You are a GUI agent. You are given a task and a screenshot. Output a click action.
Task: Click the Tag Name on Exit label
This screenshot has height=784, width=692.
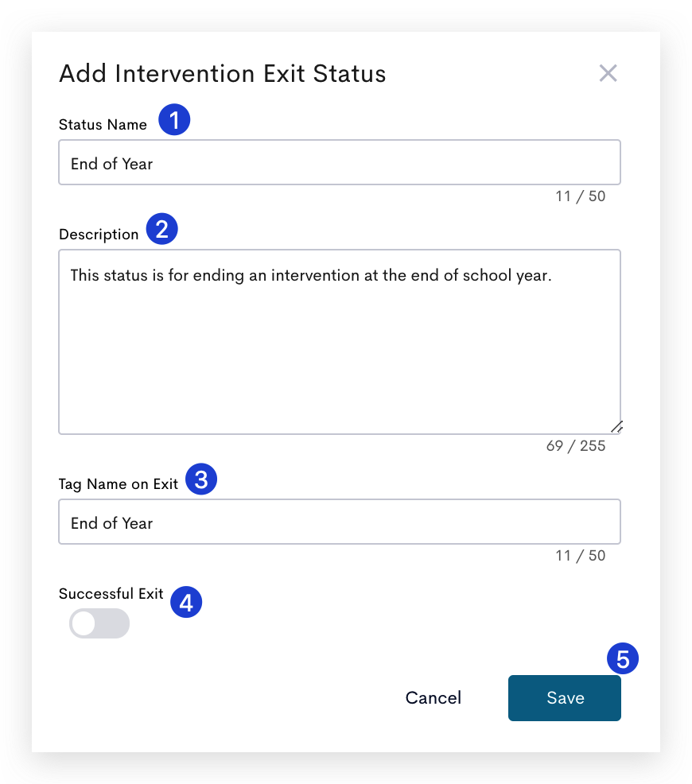tap(118, 484)
